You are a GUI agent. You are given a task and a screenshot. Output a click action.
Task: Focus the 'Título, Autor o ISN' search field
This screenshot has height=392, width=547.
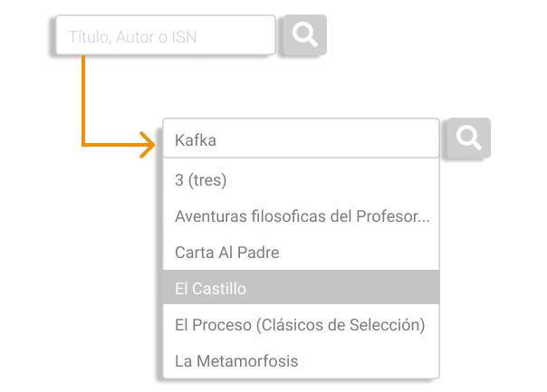(x=165, y=36)
